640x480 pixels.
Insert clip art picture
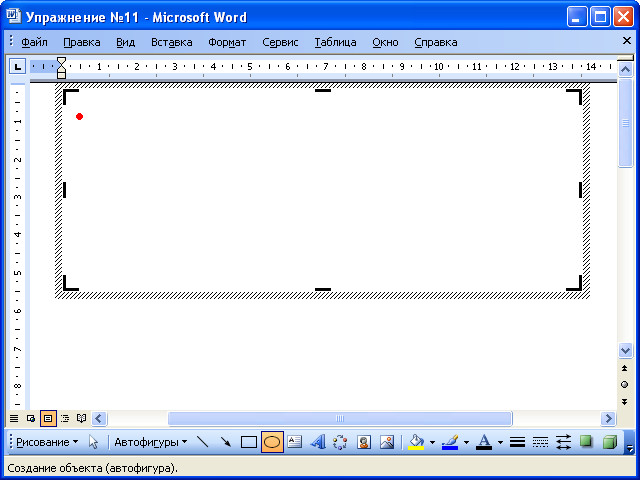click(x=364, y=442)
